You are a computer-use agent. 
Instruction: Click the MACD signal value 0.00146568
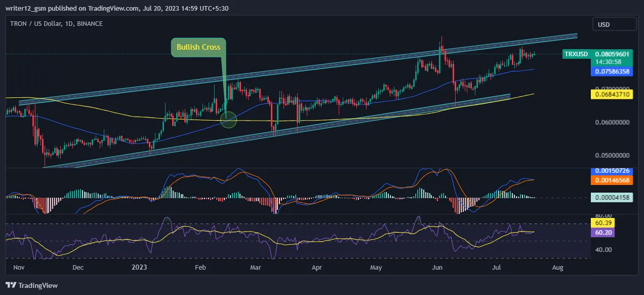(x=612, y=180)
